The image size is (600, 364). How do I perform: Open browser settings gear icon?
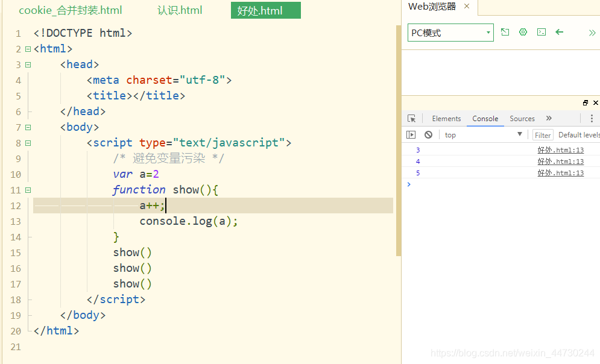[x=523, y=32]
